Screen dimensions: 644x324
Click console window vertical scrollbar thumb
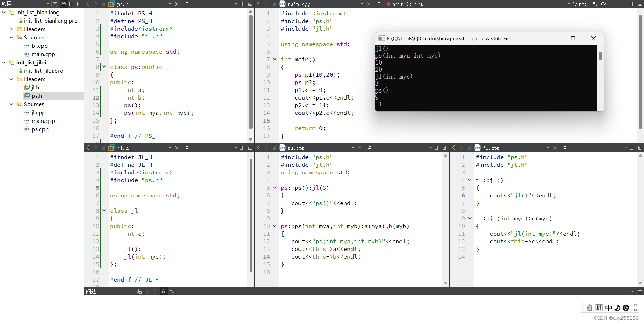[600, 56]
